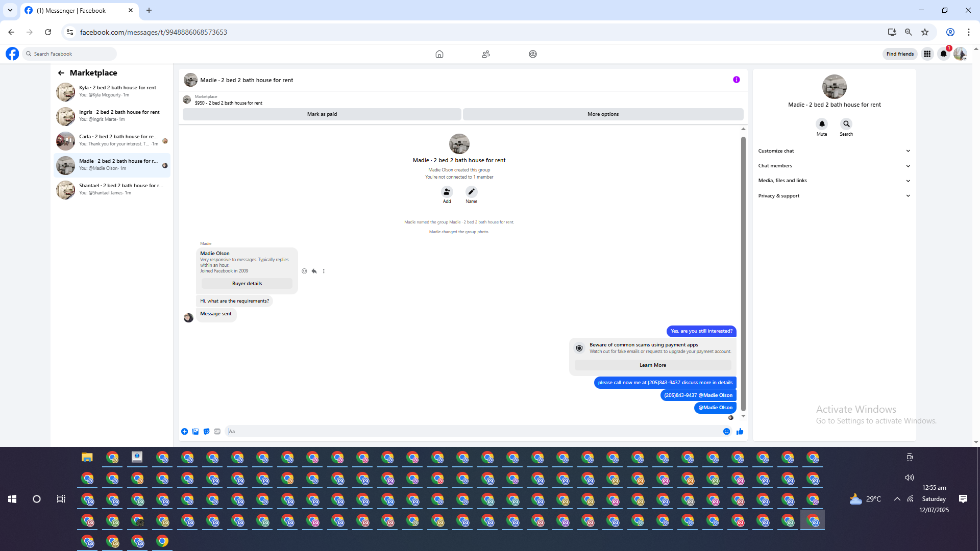
Task: Send a thumbs-up like
Action: coord(740,432)
